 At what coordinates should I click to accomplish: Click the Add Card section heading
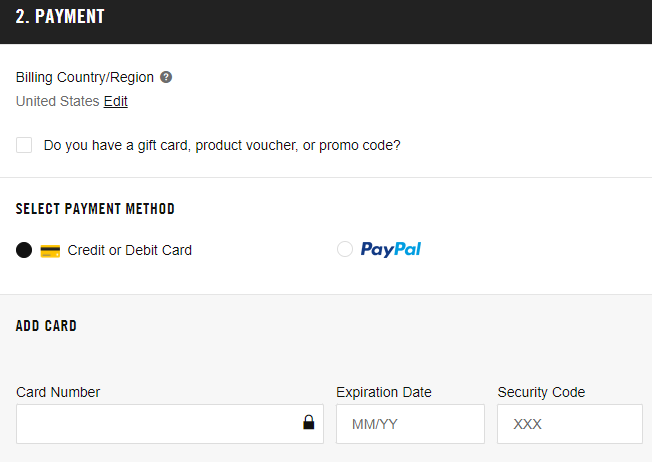(46, 326)
